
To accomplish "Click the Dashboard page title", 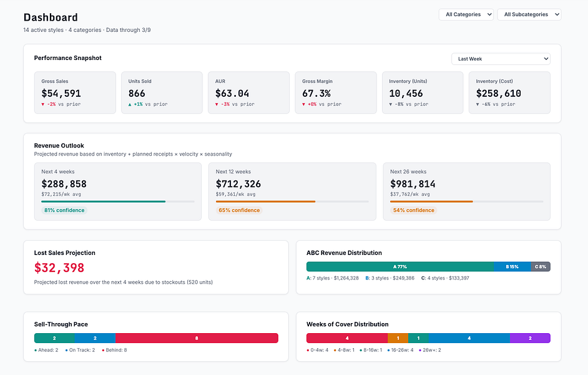I will pyautogui.click(x=51, y=17).
